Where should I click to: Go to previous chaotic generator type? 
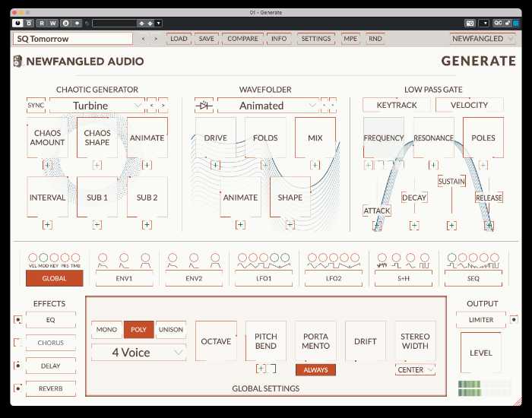point(152,106)
